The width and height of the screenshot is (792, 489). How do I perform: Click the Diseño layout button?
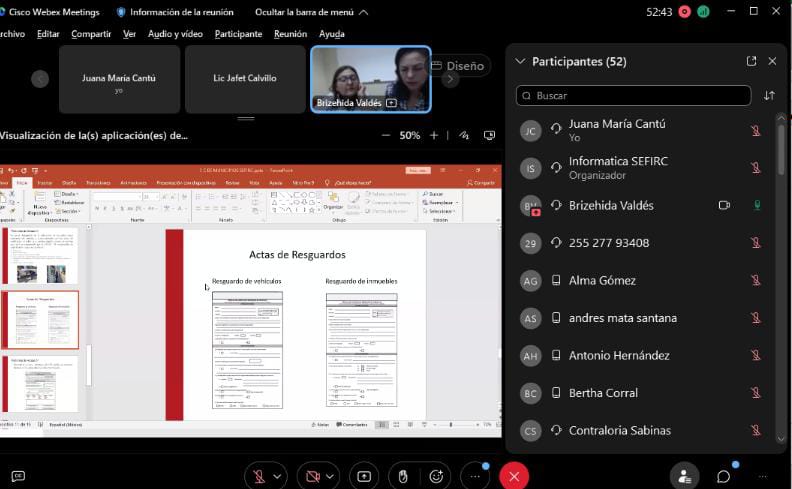(464, 66)
